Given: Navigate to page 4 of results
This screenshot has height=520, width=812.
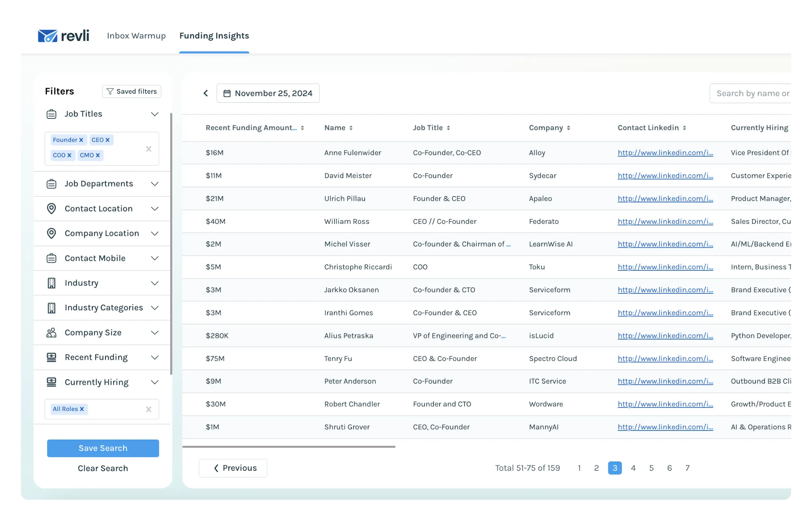Looking at the screenshot, I should [633, 468].
